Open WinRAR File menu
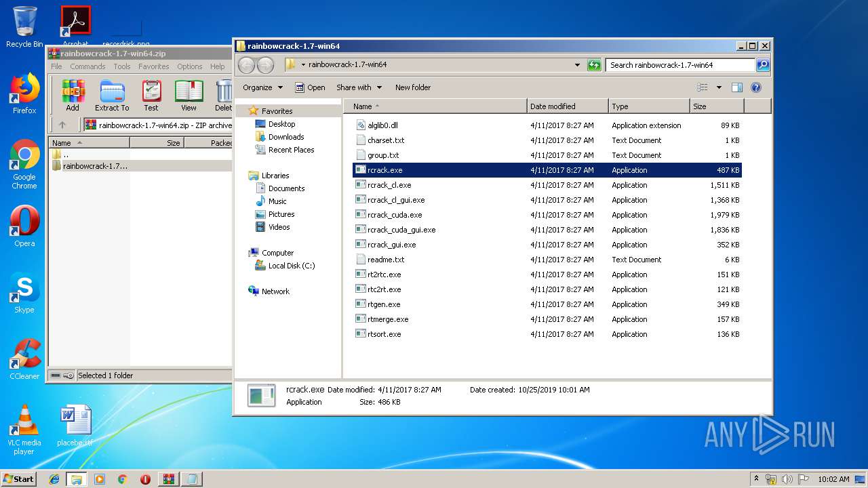Viewport: 868px width, 488px height. 56,66
